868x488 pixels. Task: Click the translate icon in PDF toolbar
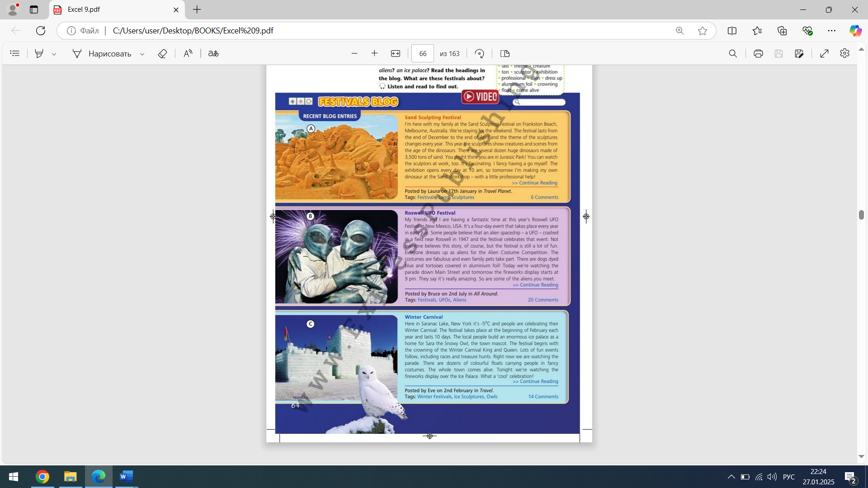tap(213, 53)
